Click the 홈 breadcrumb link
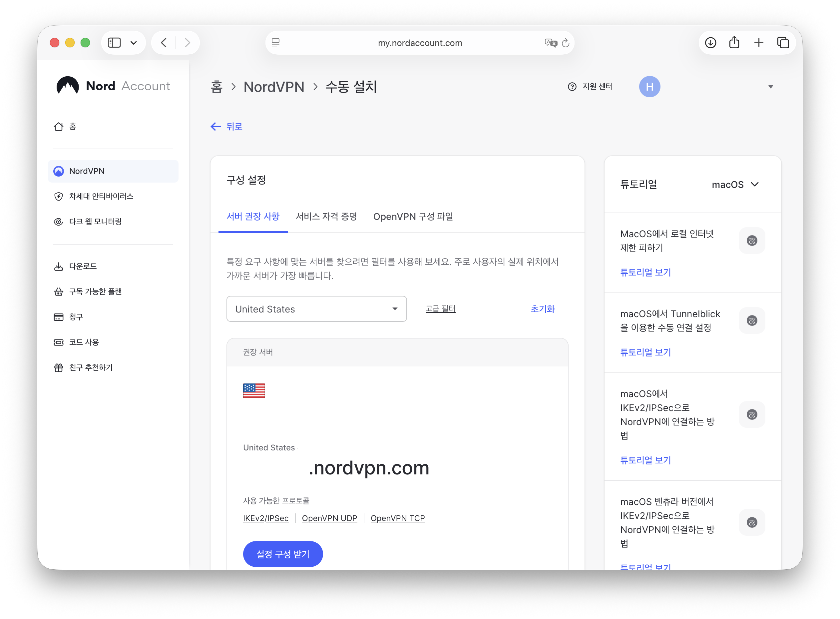The height and width of the screenshot is (619, 840). point(216,87)
